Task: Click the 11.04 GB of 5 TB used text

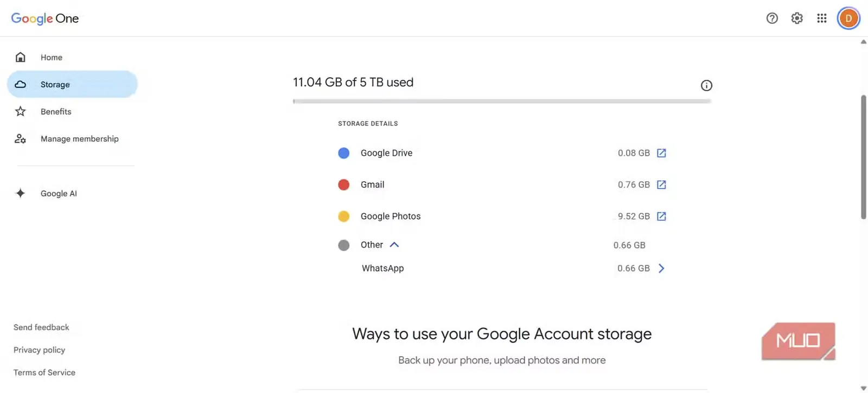Action: coord(353,82)
